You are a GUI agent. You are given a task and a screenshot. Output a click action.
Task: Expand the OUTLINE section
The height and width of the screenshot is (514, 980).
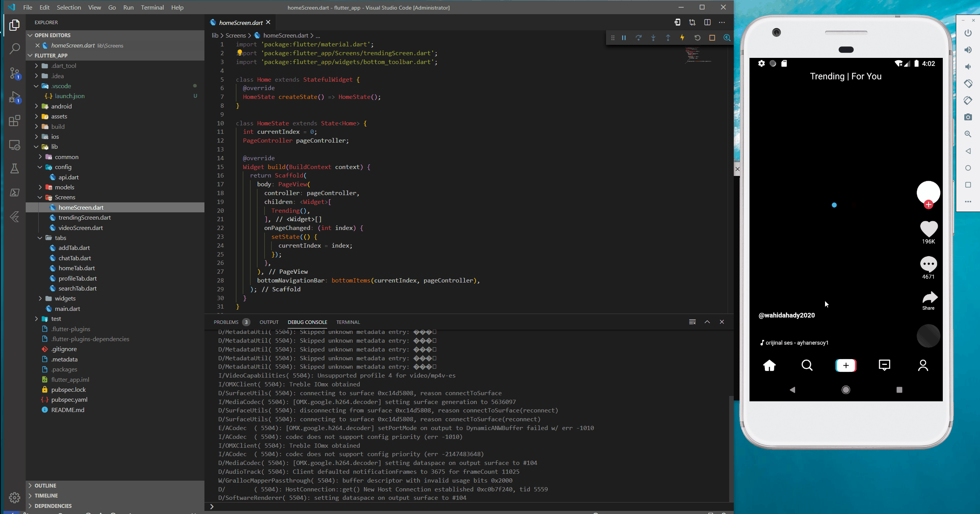click(45, 485)
